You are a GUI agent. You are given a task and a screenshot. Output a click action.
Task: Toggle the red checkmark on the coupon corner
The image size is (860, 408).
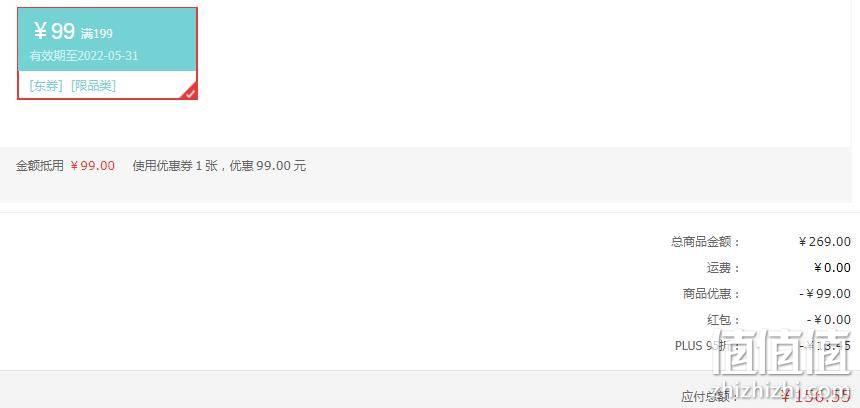(190, 93)
